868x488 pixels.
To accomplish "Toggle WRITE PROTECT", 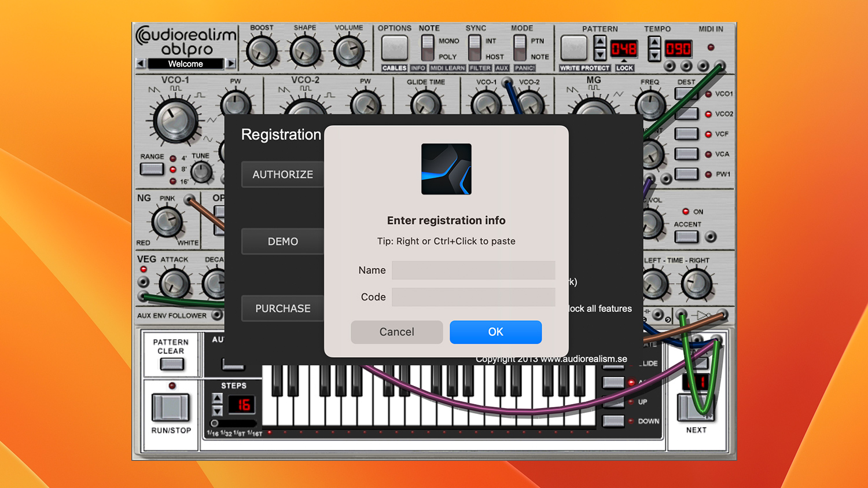I will coord(584,68).
